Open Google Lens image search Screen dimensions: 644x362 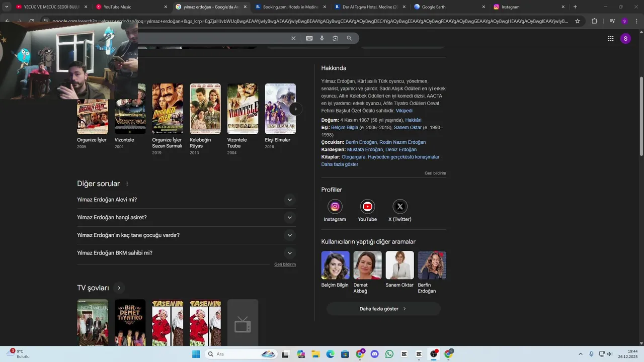[x=335, y=38]
